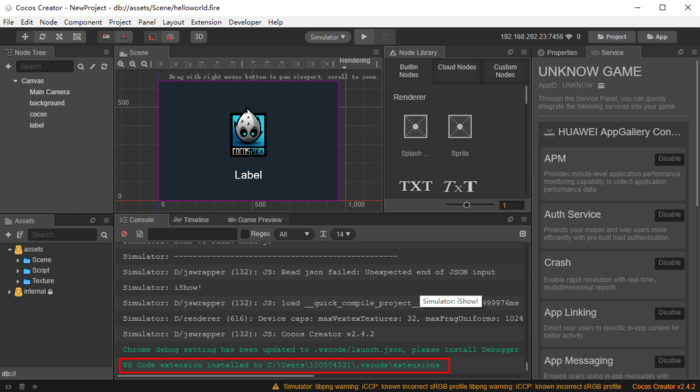Switch to the Service tab
Screen dimensions: 700x392
click(608, 53)
